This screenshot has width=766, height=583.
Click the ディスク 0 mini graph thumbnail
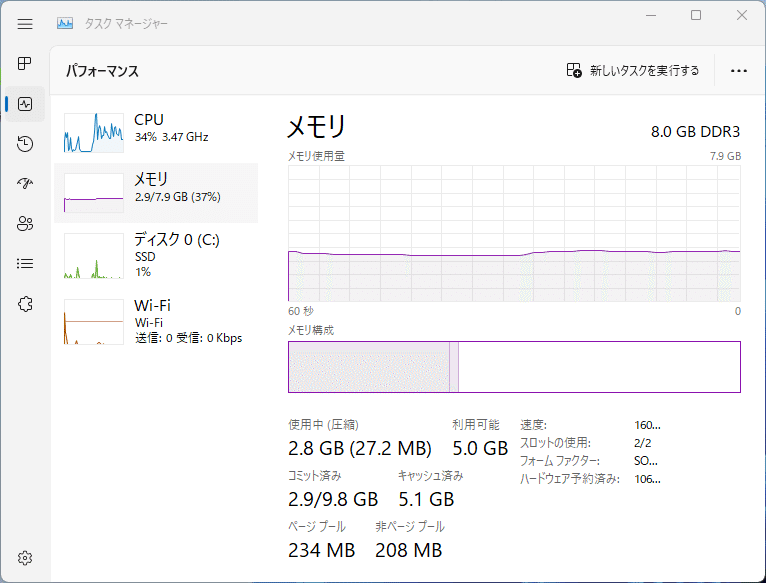93,256
